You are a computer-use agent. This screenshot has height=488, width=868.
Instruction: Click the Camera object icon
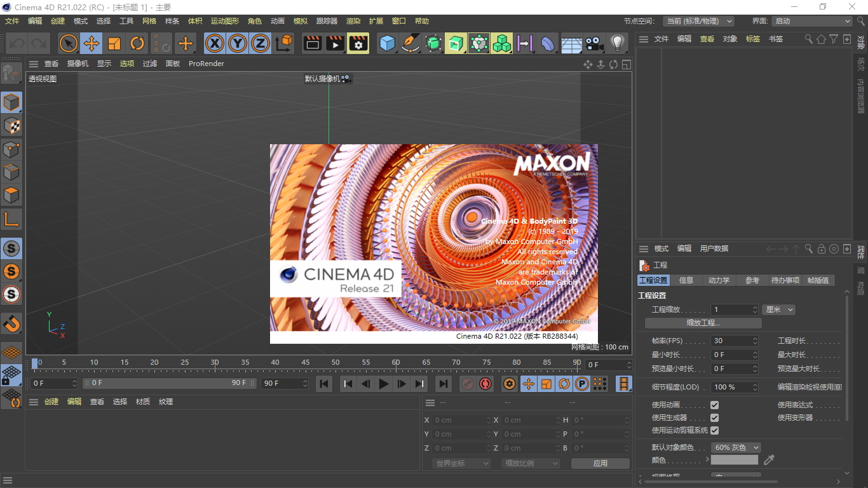594,43
